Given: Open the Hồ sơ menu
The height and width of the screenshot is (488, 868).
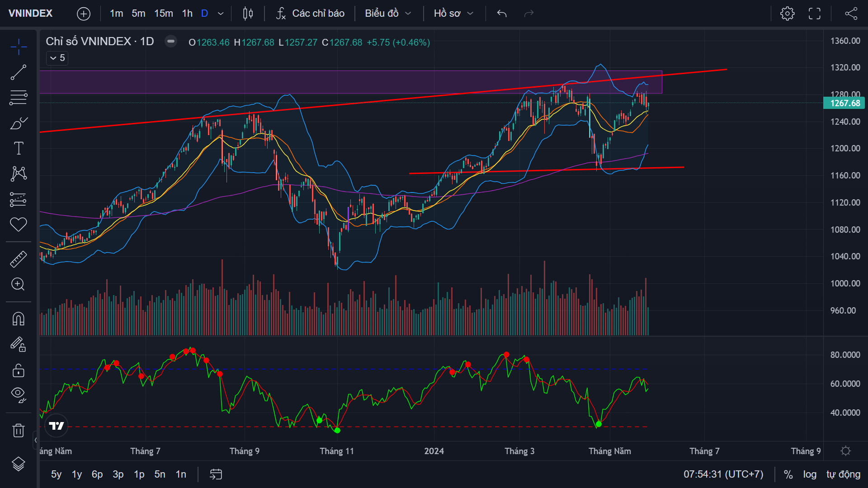Looking at the screenshot, I should (x=453, y=14).
